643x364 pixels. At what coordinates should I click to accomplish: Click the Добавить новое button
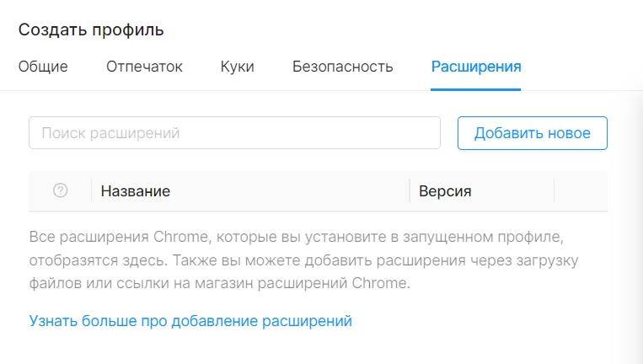(533, 133)
